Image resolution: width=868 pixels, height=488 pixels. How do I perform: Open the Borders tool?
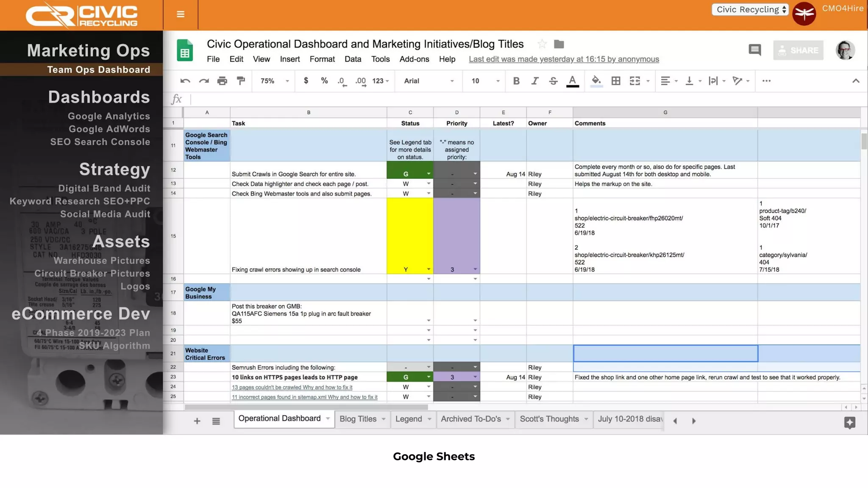(616, 81)
